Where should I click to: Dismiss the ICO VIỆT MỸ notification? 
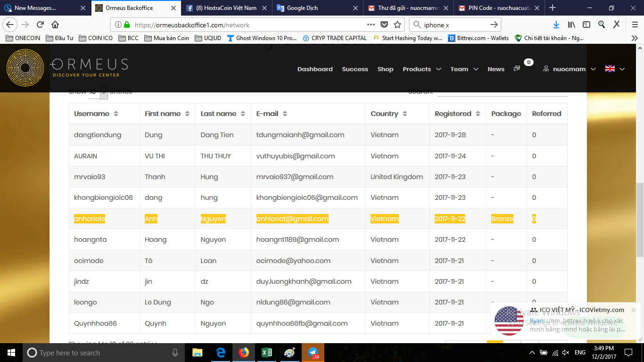(634, 310)
